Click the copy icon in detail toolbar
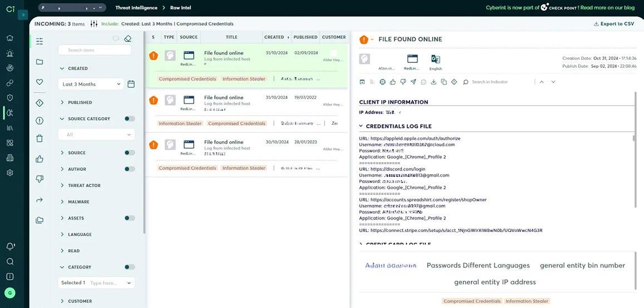 point(444,82)
